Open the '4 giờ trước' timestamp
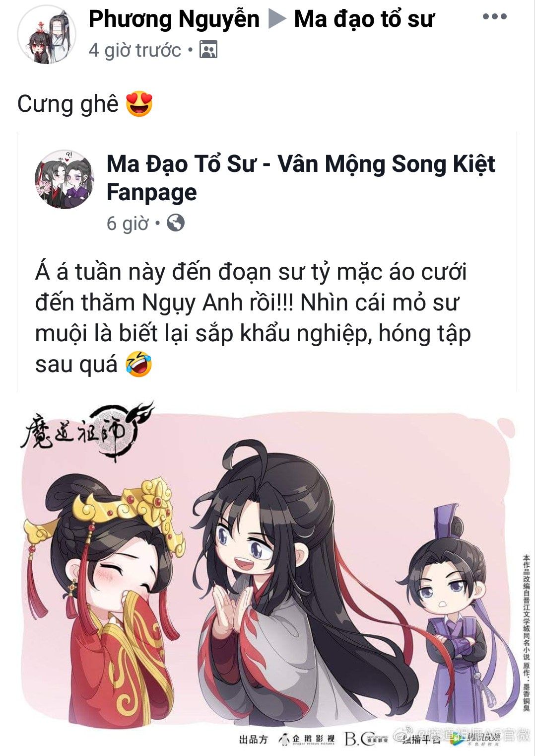 [134, 50]
